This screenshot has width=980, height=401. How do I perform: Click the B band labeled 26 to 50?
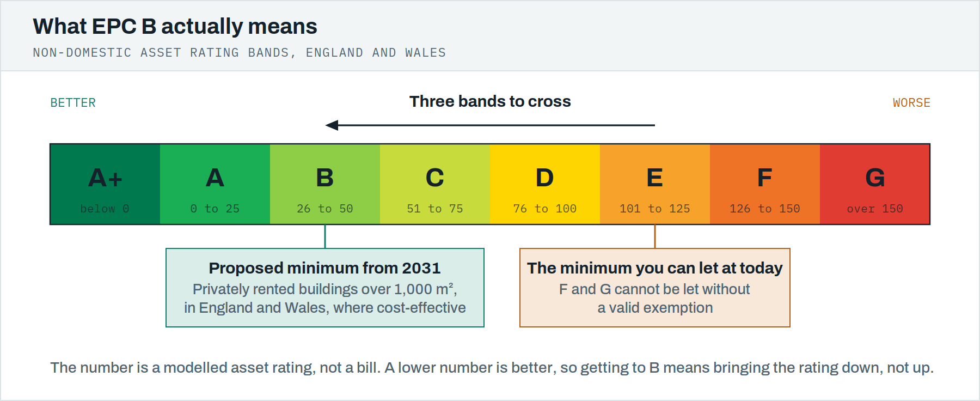pos(325,184)
